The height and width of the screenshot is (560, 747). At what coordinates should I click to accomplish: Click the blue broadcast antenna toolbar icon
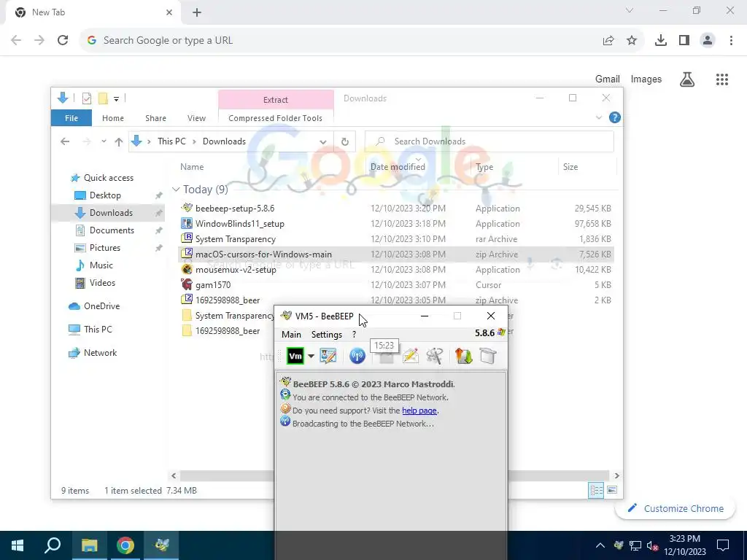click(x=357, y=356)
